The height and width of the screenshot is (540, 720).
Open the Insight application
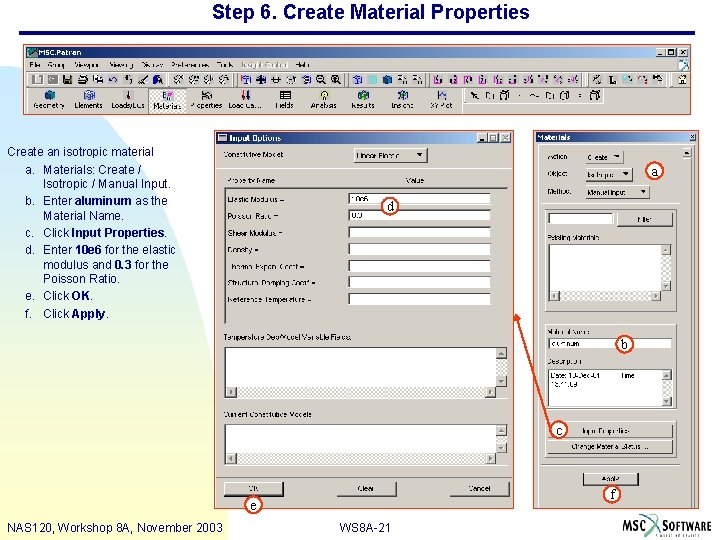(402, 100)
